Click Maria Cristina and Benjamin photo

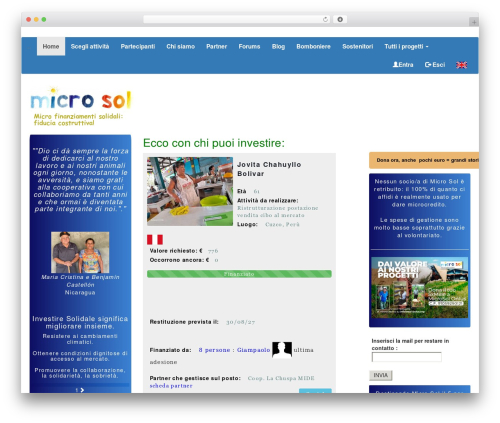80,252
